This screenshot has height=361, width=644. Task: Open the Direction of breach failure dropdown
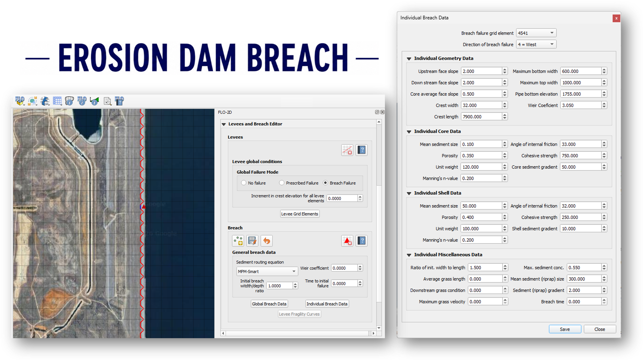[536, 45]
